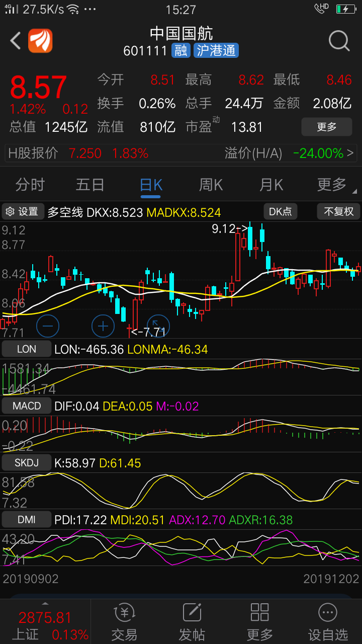
Task: Open the search magnifier icon
Action: (x=339, y=41)
